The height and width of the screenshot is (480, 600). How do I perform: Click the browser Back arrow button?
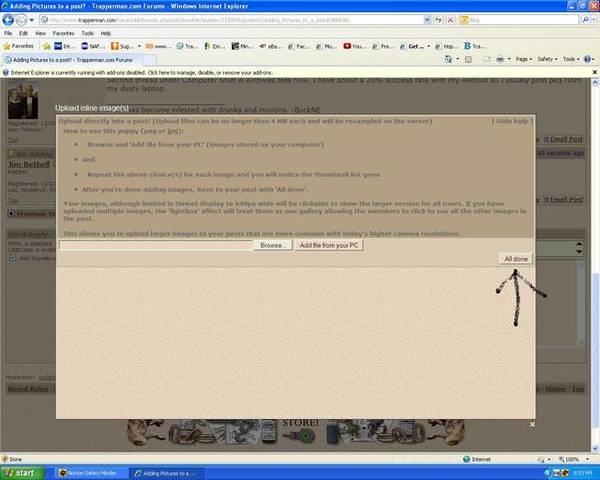coord(10,18)
